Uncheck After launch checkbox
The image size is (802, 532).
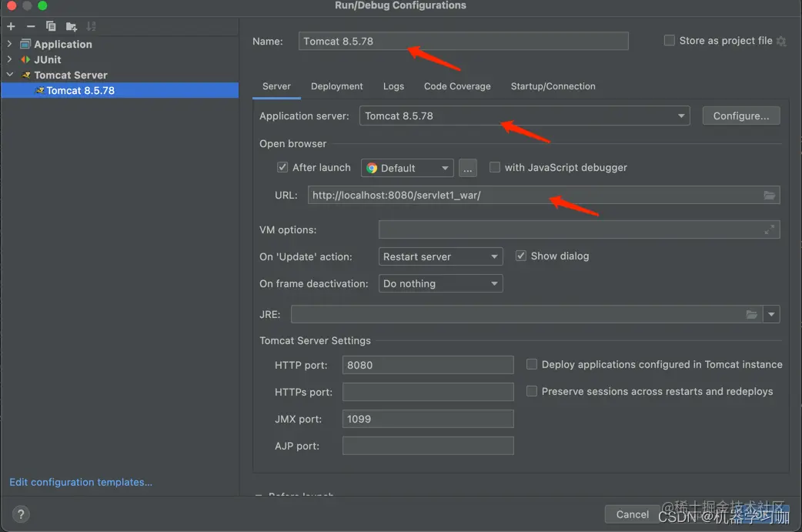coord(282,167)
